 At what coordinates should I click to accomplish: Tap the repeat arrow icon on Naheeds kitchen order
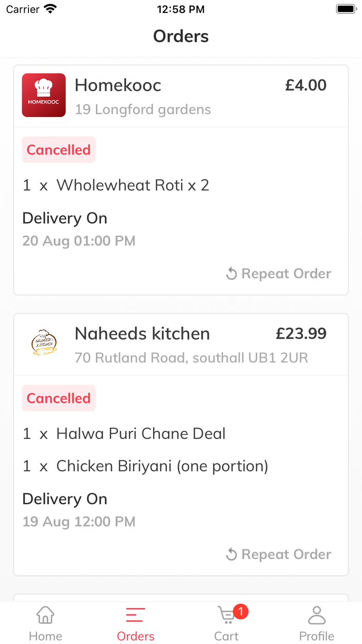232,554
